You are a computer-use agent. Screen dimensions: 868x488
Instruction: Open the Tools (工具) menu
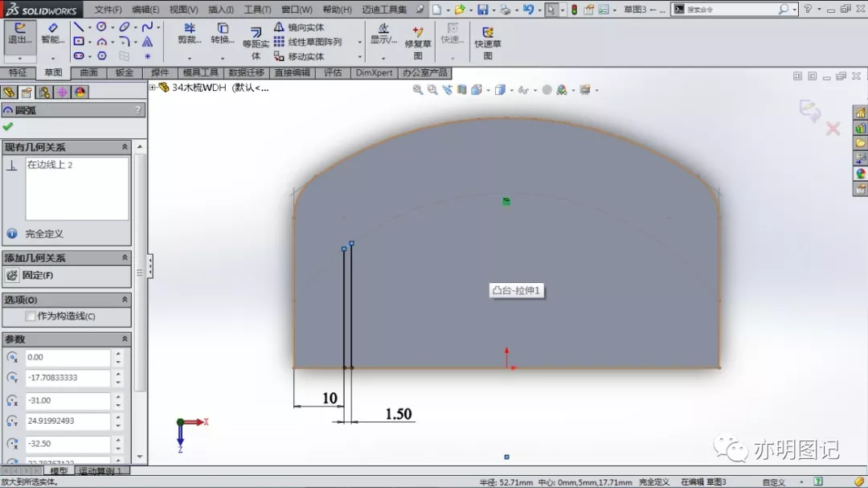click(257, 10)
